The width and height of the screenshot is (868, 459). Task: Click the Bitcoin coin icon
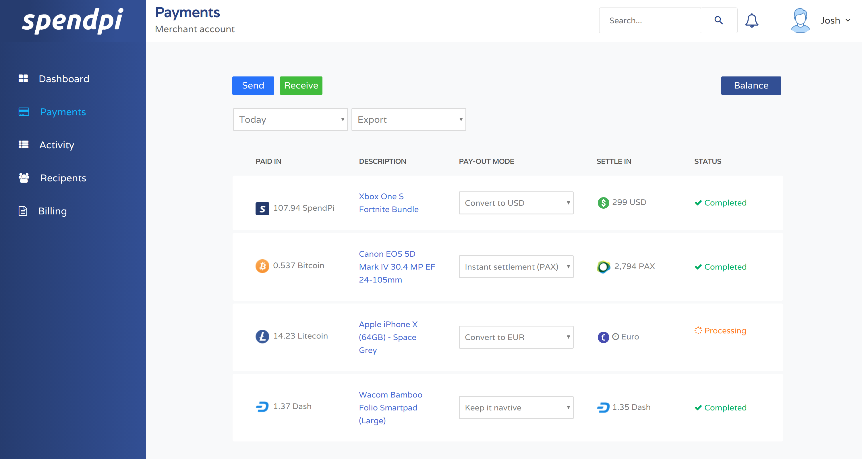point(262,266)
